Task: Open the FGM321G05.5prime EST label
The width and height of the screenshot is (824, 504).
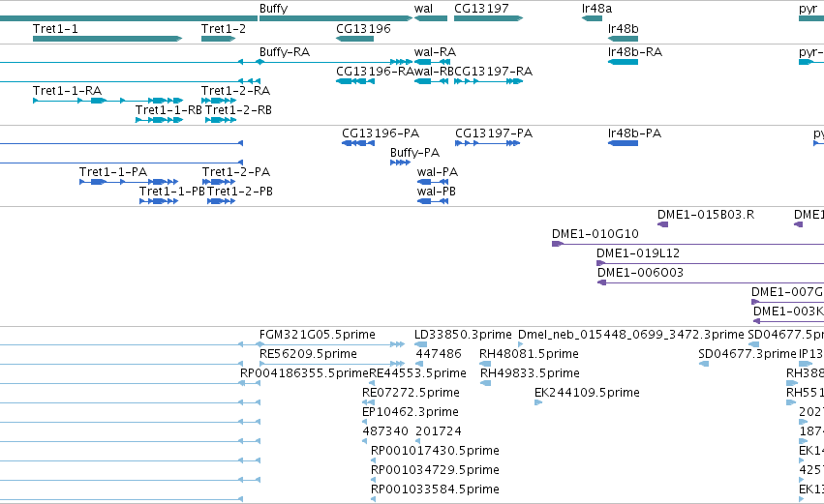Action: pyautogui.click(x=318, y=335)
